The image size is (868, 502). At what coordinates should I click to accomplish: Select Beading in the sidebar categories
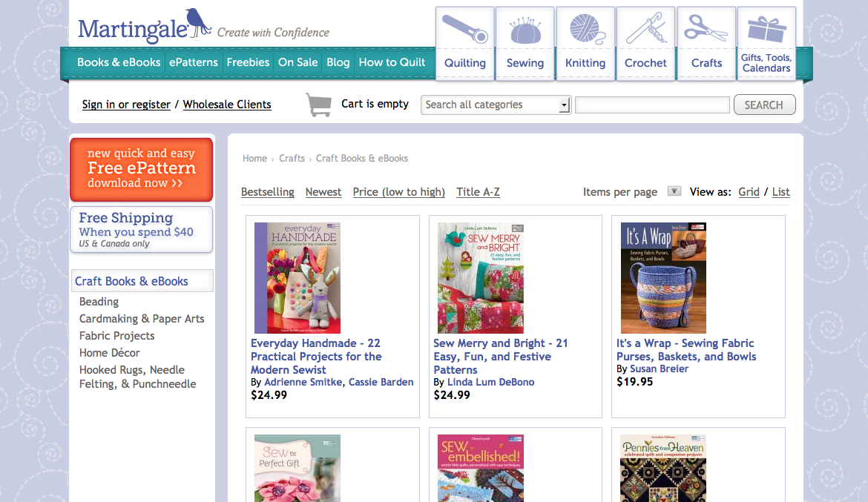(99, 302)
